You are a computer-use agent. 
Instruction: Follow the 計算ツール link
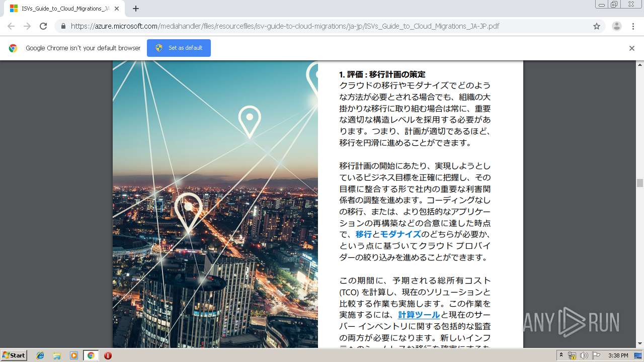point(419,315)
